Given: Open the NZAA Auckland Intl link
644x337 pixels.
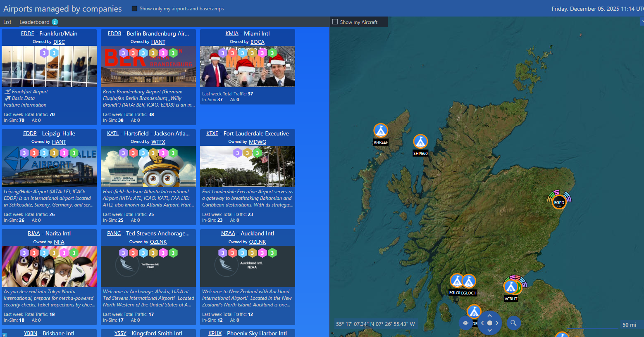Looking at the screenshot, I should pos(228,233).
